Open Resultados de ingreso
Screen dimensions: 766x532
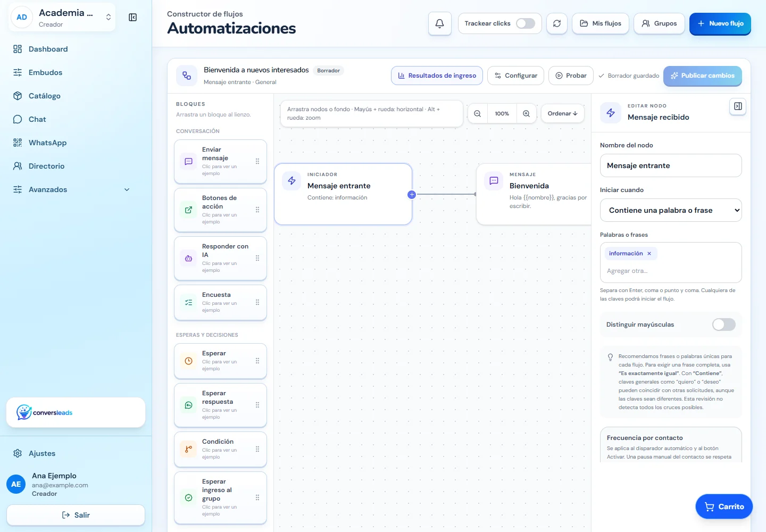(437, 76)
